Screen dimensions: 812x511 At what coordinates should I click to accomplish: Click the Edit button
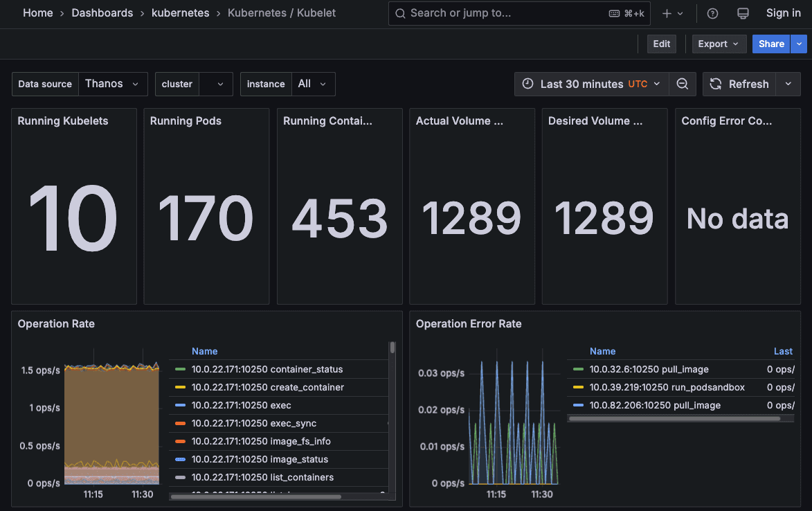(x=661, y=44)
